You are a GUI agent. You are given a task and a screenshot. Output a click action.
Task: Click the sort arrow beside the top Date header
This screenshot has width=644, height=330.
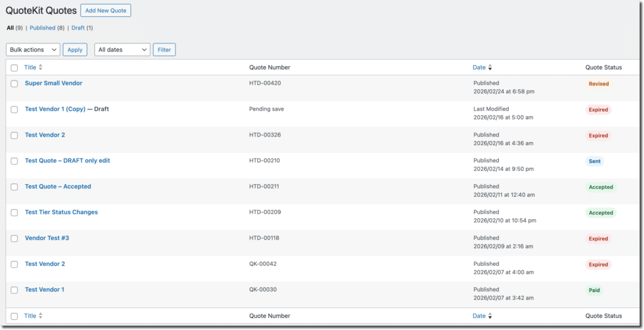click(x=490, y=67)
